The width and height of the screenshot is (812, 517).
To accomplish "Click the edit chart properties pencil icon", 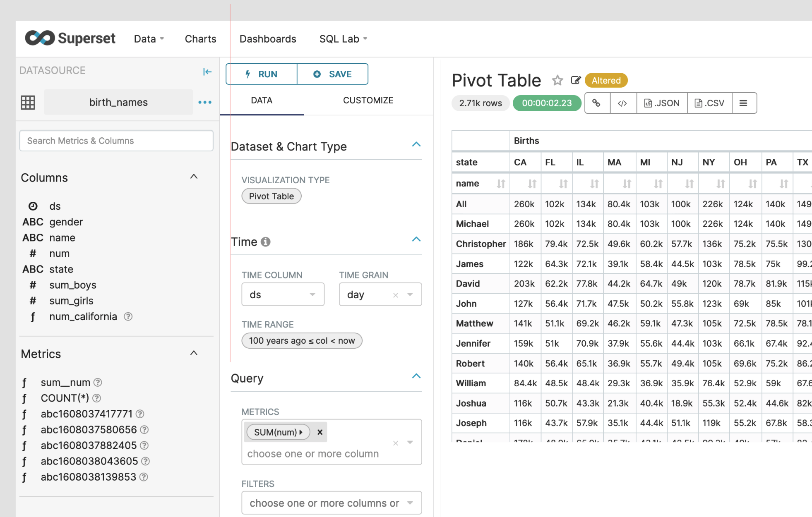I will (x=575, y=80).
